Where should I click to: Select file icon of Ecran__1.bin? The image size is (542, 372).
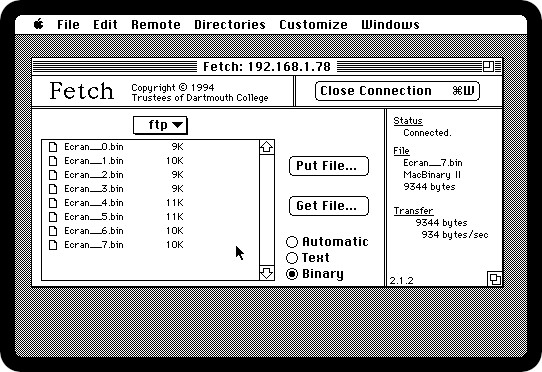click(x=53, y=161)
